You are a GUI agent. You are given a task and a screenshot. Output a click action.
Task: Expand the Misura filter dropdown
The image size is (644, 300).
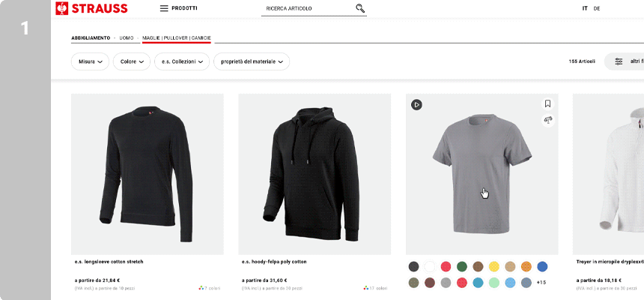(x=90, y=61)
